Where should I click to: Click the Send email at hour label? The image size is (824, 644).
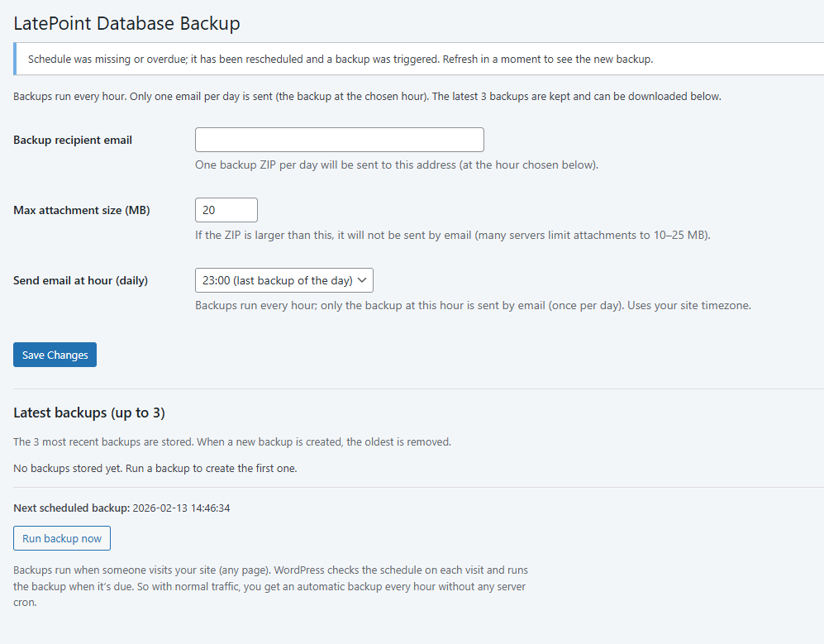coord(79,280)
